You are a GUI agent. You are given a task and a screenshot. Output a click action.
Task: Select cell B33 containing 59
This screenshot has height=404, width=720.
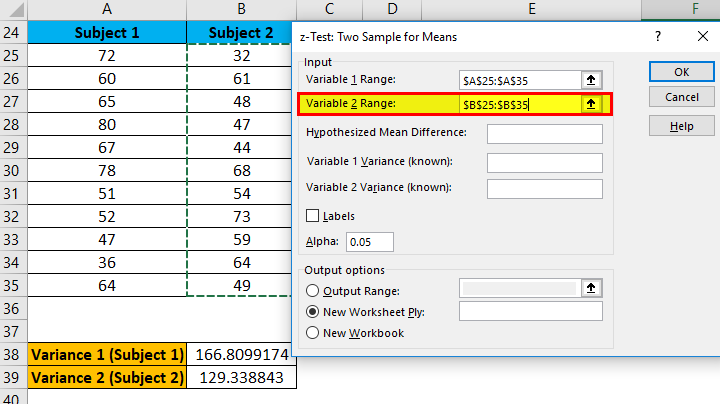click(239, 239)
